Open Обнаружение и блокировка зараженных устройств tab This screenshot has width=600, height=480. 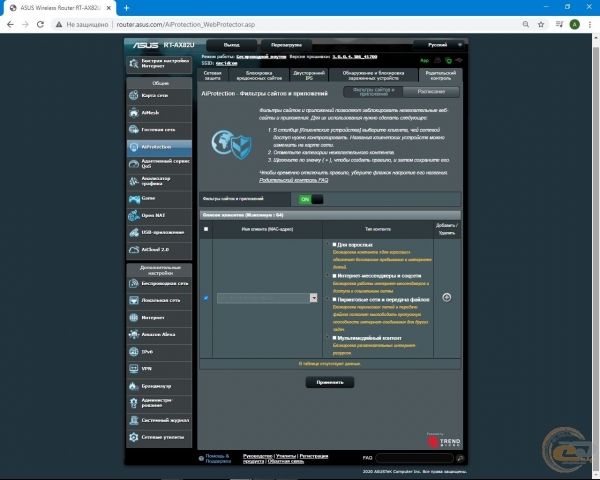tap(373, 75)
